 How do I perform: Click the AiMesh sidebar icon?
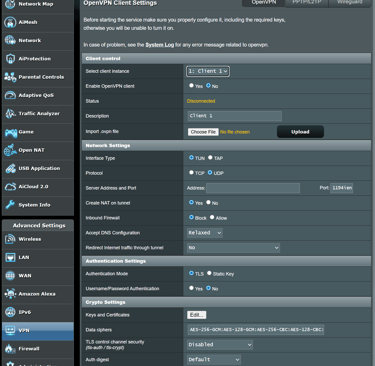pyautogui.click(x=10, y=22)
